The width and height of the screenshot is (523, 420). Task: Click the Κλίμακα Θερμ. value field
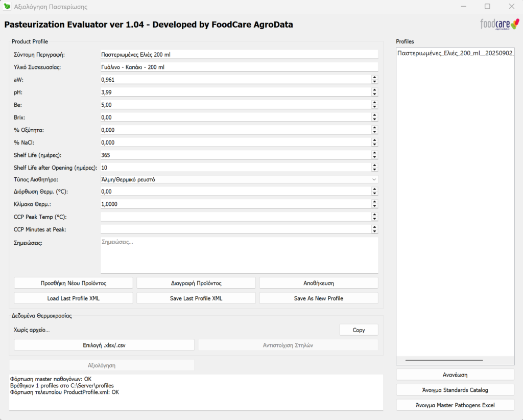236,204
